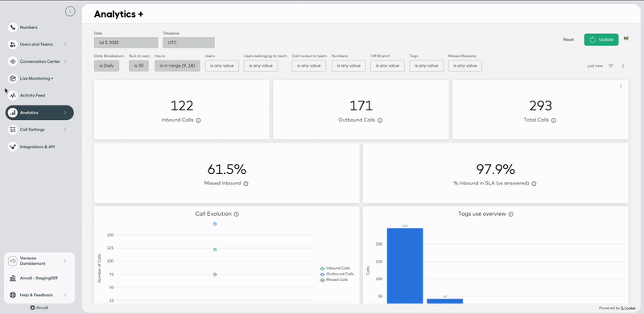This screenshot has height=314, width=644.
Task: Click the info icon next to Call Evolution
Action: pos(237,214)
